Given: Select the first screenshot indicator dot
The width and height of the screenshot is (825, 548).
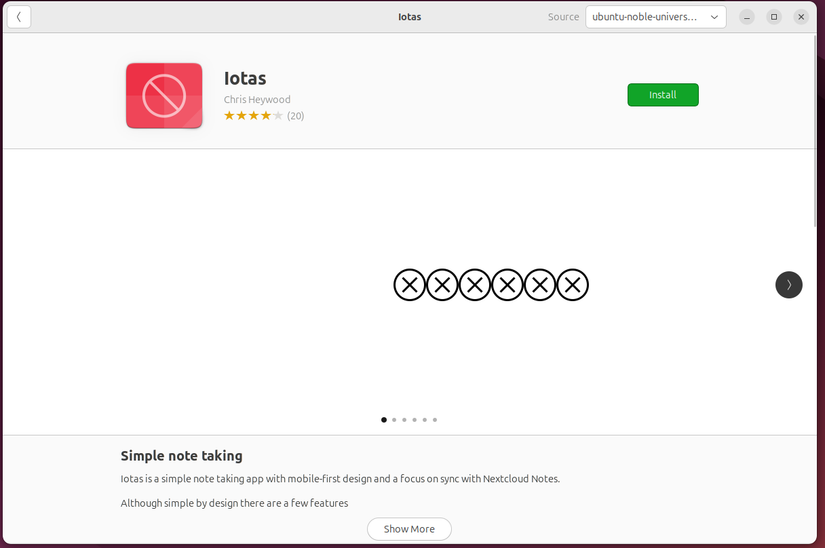Looking at the screenshot, I should click(384, 420).
